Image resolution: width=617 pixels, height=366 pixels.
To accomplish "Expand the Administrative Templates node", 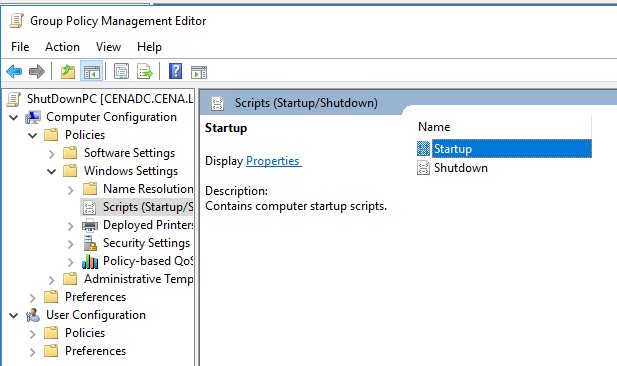I will click(x=52, y=280).
